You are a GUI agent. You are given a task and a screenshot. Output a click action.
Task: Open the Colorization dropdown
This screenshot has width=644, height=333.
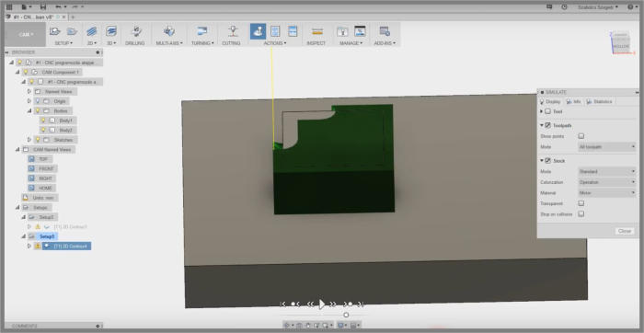pyautogui.click(x=606, y=182)
